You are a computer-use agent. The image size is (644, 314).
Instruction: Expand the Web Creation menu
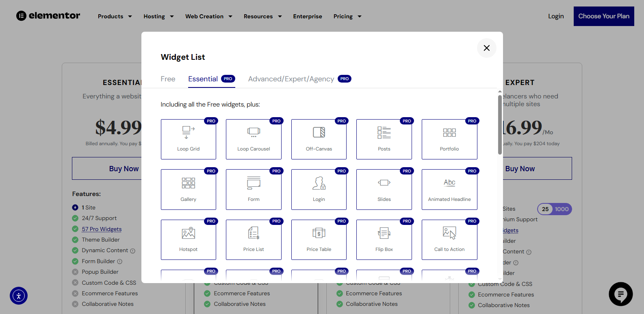[209, 16]
